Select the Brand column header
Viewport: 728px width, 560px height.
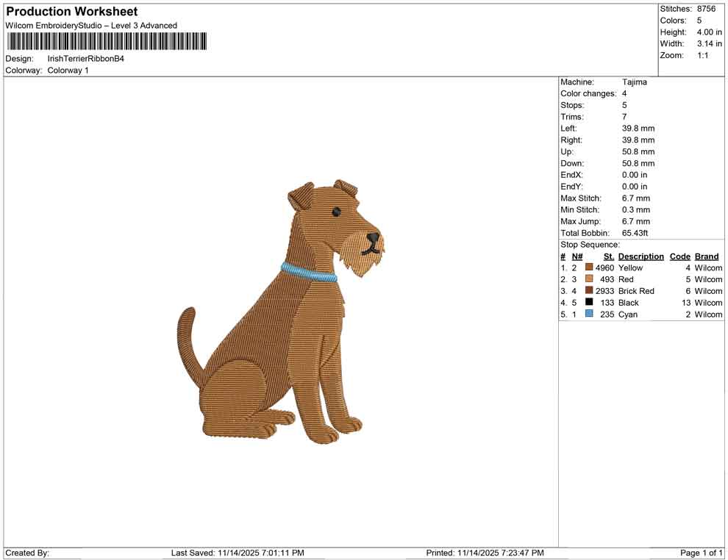706,256
